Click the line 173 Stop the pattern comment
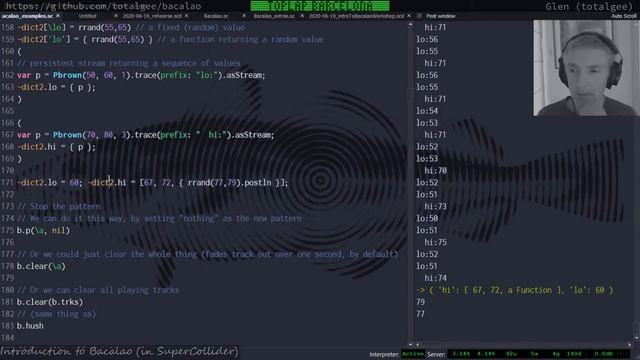Screen dimensions: 640x360 tap(58, 207)
